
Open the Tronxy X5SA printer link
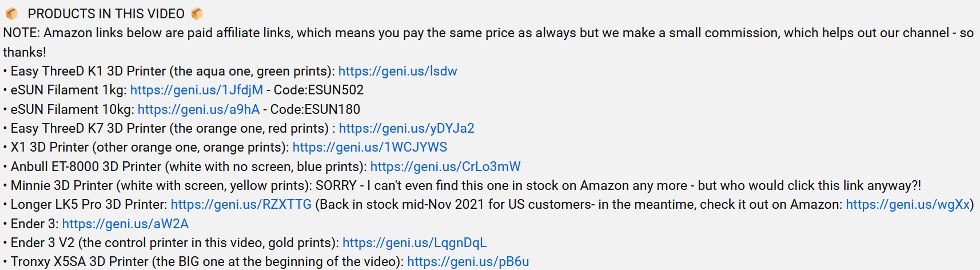pyautogui.click(x=468, y=261)
